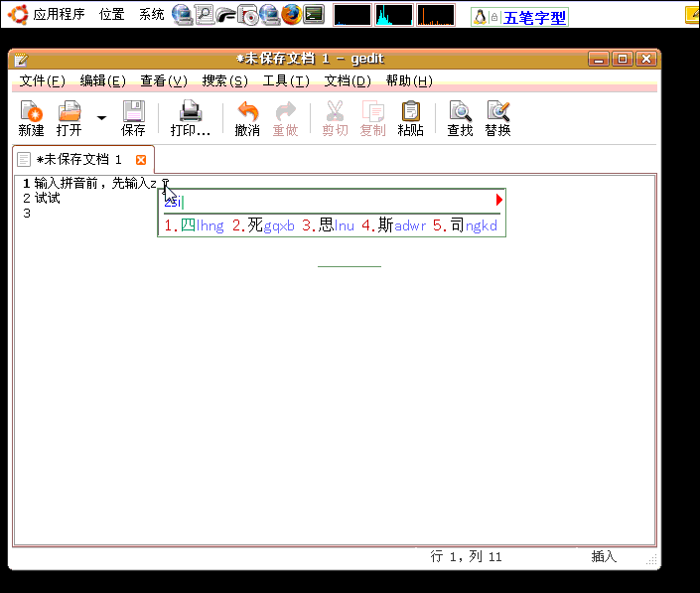Click the 保存 (Save) floppy icon
The image size is (700, 593).
tap(133, 111)
